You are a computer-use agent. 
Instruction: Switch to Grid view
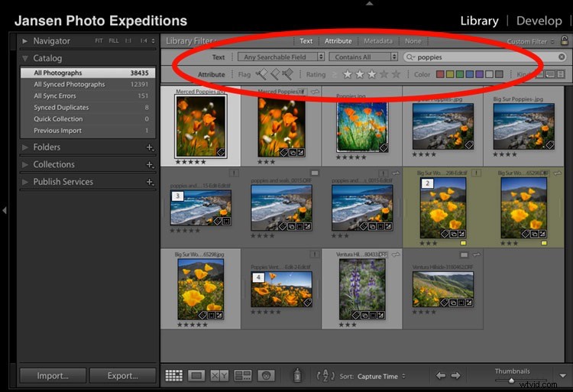tap(174, 375)
